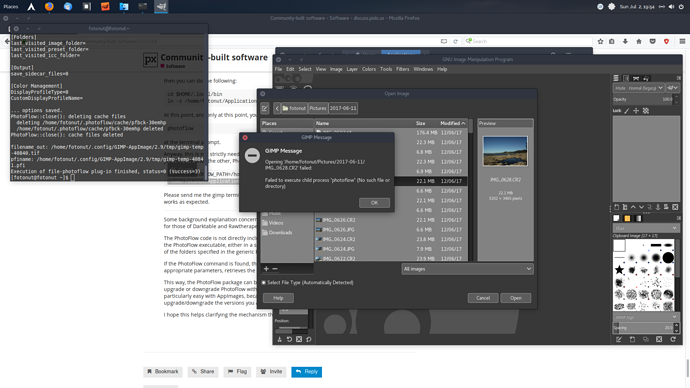This screenshot has height=388, width=690.
Task: Click Cancel in Open Image dialog
Action: point(483,298)
